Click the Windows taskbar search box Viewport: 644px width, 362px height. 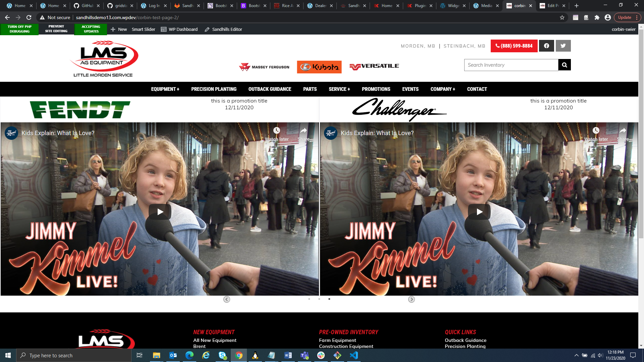point(74,355)
